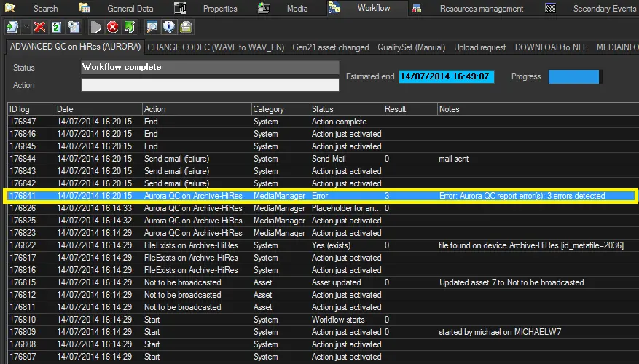The height and width of the screenshot is (364, 639).
Task: Click the blue information icon
Action: click(169, 28)
